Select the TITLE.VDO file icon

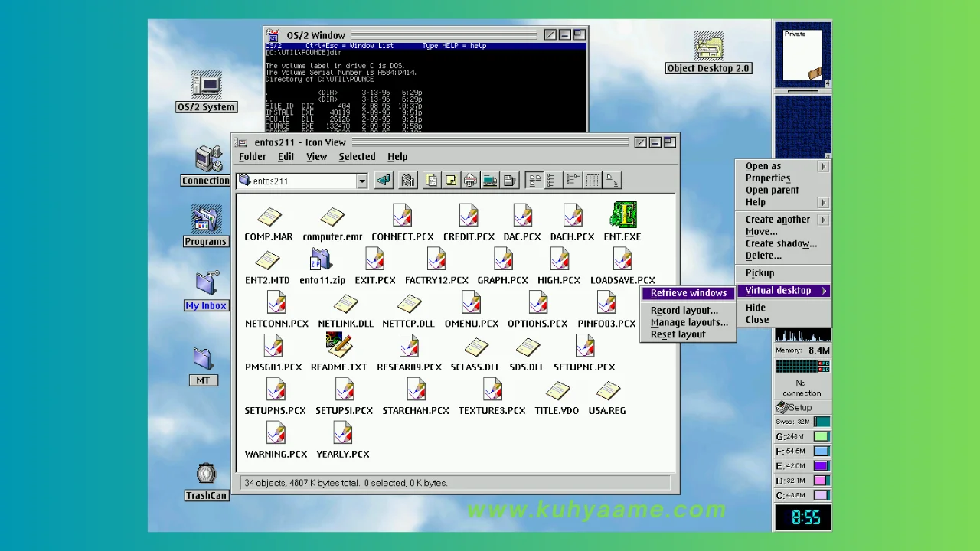pos(557,392)
